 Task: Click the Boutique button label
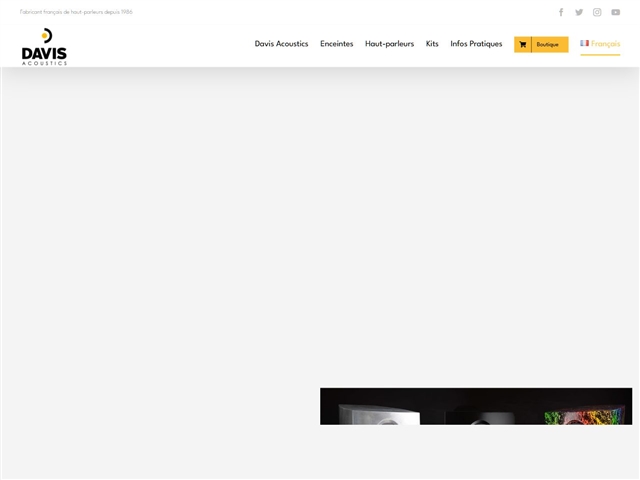548,44
